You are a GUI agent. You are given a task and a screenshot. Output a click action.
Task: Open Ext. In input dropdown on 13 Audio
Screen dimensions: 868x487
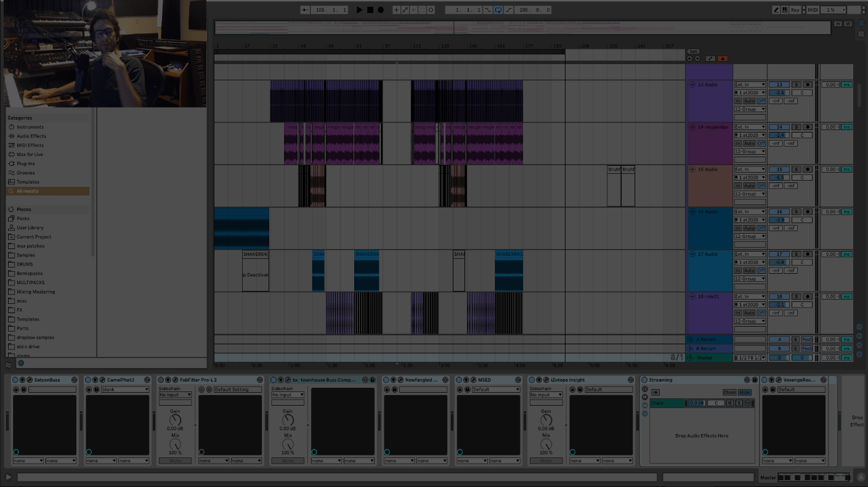click(750, 84)
